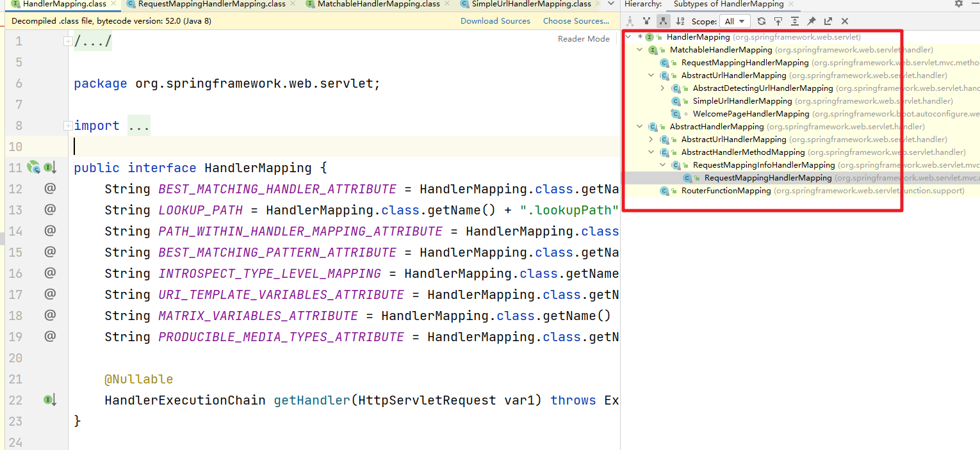Expand the AbstractDetectingUrlHandlerMapping node
Viewport: 980px width, 450px height.
point(662,88)
